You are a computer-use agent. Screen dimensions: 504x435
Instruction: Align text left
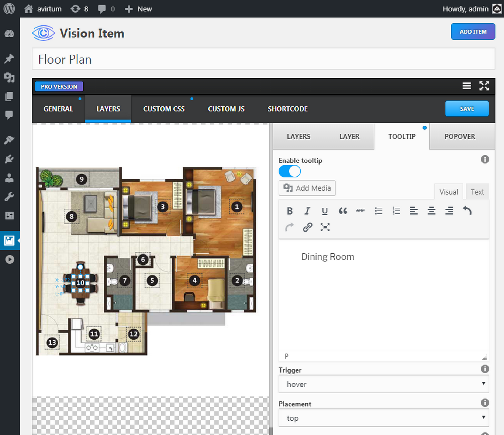coord(414,211)
